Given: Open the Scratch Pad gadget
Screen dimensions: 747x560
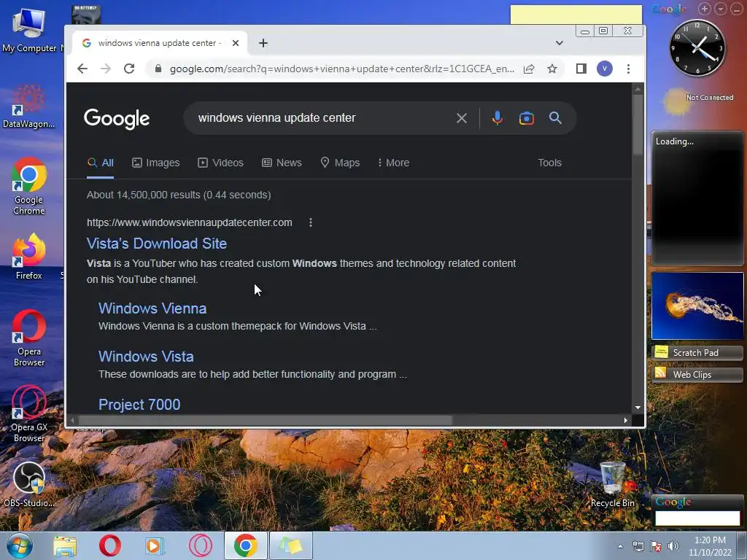Looking at the screenshot, I should coord(697,353).
